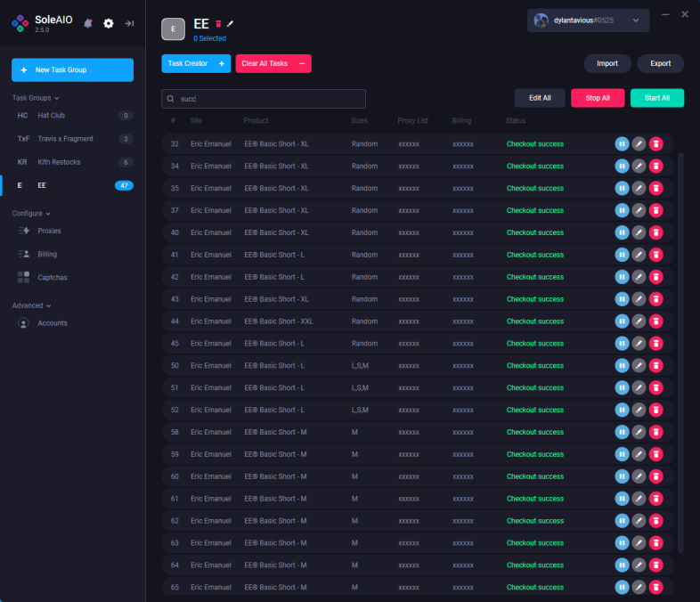700x602 pixels.
Task: Click Edit All button
Action: pyautogui.click(x=540, y=98)
